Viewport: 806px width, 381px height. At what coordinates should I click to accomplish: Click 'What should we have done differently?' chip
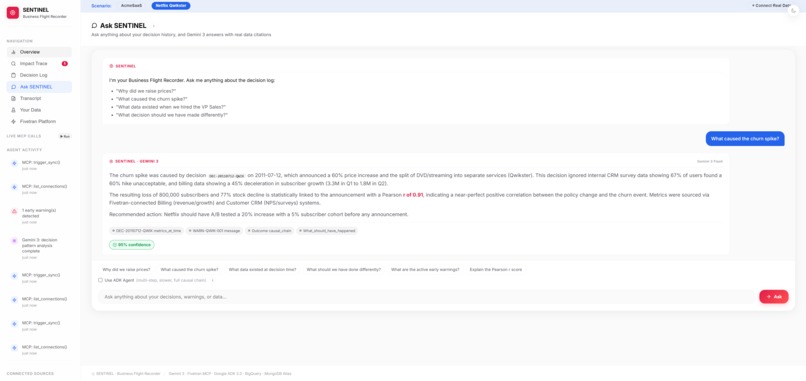(x=344, y=269)
